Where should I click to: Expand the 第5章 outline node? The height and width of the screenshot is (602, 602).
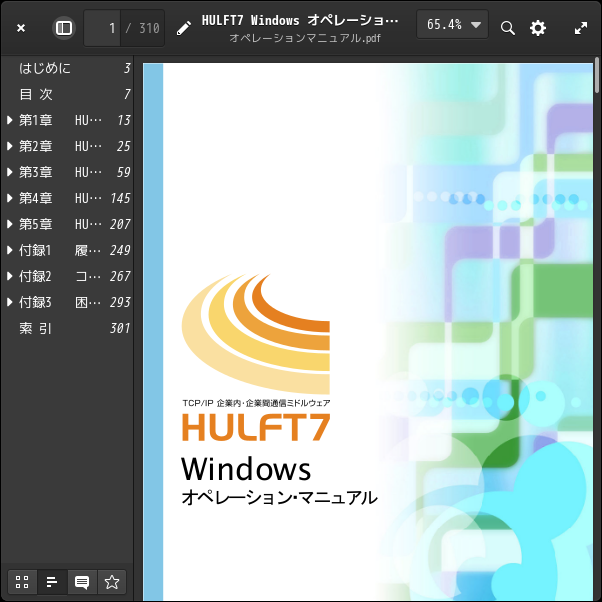point(10,224)
